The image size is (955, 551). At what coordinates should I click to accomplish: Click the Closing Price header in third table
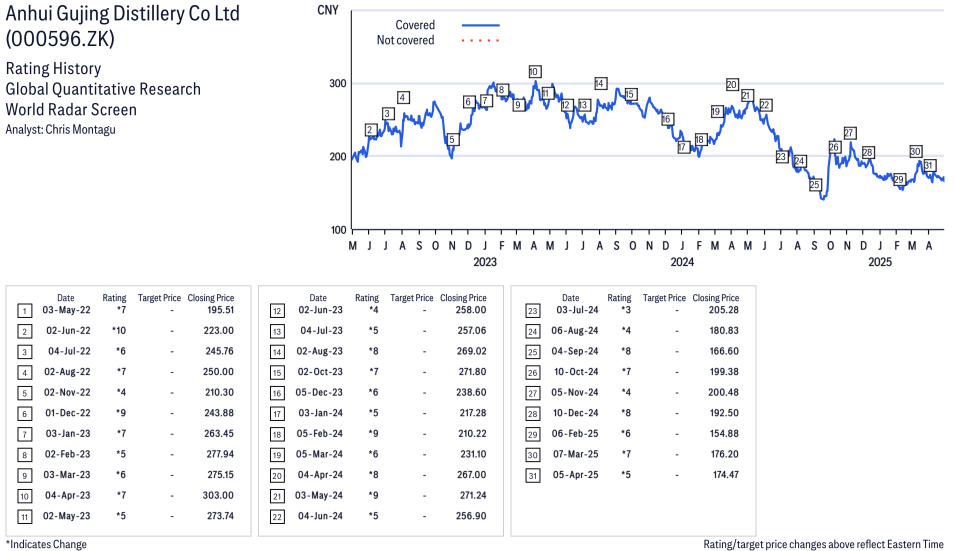[716, 298]
